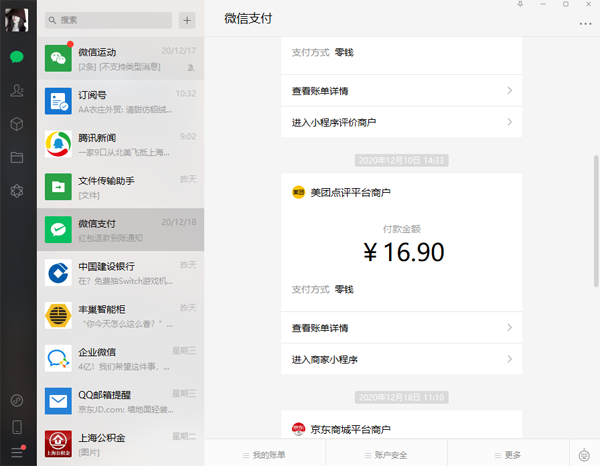This screenshot has width=600, height=466.
Task: Open the settings hamburger menu icon
Action: [17, 453]
